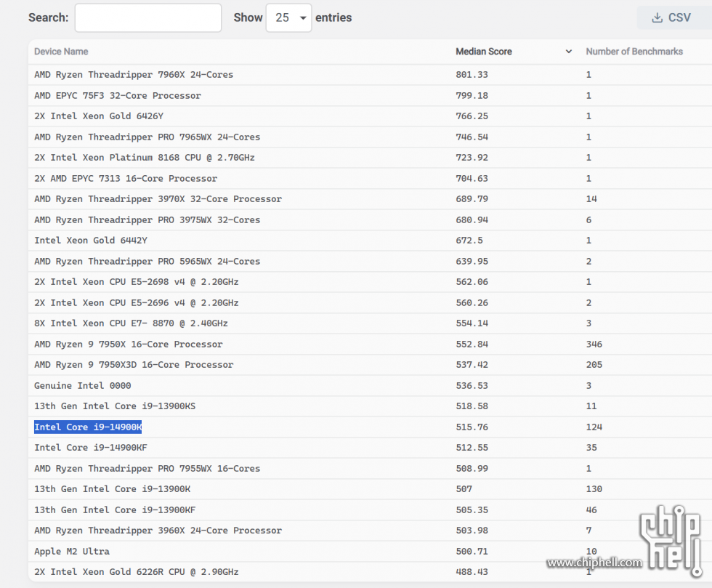Select the 537.42 score value
Image resolution: width=712 pixels, height=588 pixels.
pyautogui.click(x=472, y=364)
